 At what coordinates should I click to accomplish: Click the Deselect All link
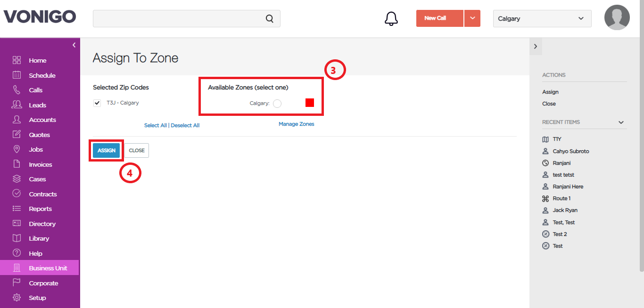(x=185, y=125)
